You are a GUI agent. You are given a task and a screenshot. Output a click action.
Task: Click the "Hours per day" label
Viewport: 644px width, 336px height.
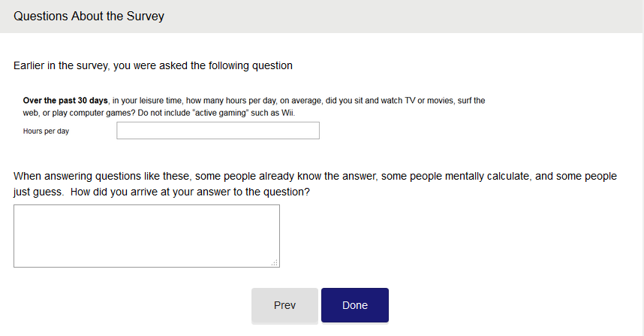(x=47, y=131)
